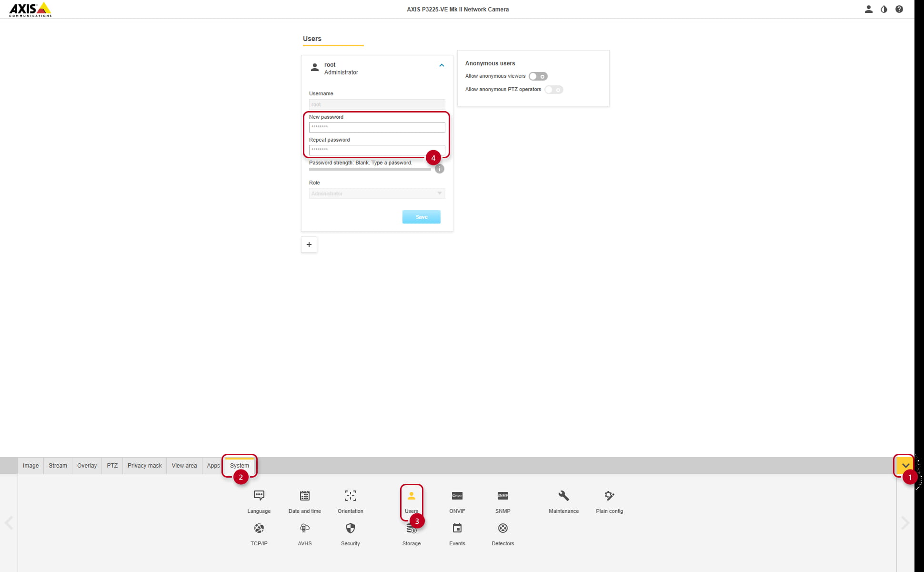This screenshot has height=572, width=924.
Task: Collapse the root user card chevron
Action: coord(442,65)
